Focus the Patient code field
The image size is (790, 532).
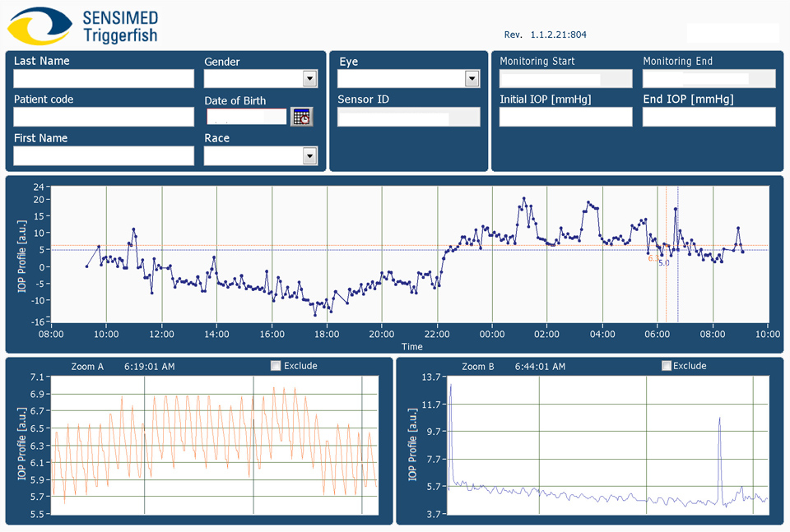104,117
